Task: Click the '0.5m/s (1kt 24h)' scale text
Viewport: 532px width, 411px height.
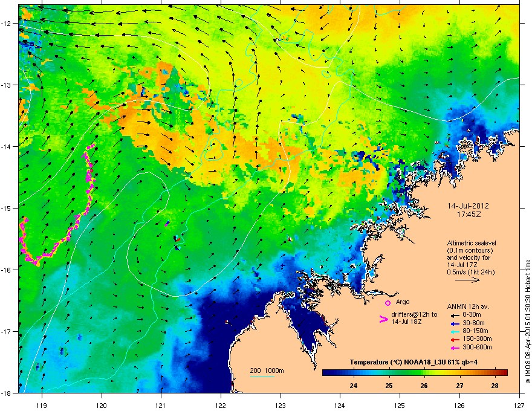Action: 470,272
